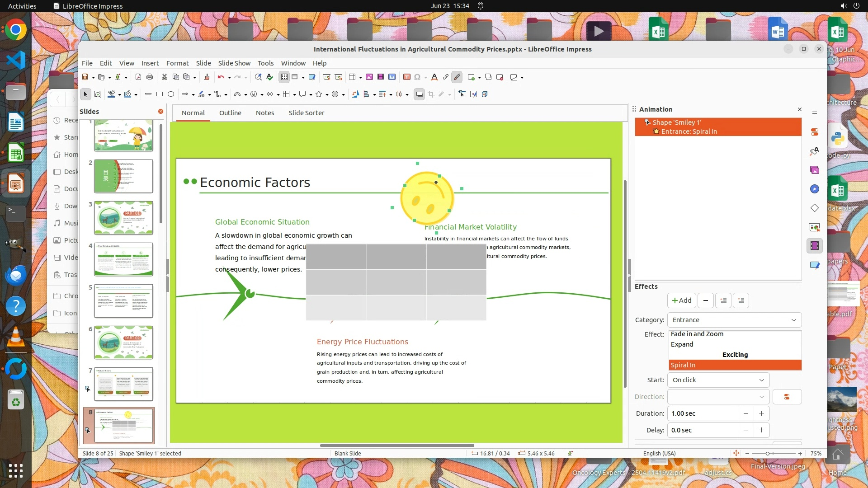Click the Cut scissors icon
Screen dimensions: 868x488
tap(165, 77)
